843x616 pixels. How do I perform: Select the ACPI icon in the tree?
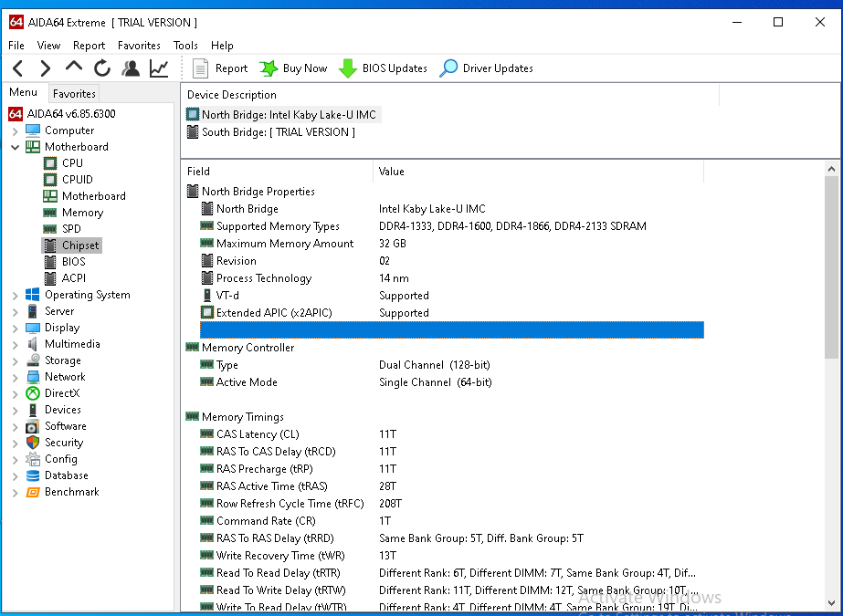coord(50,278)
